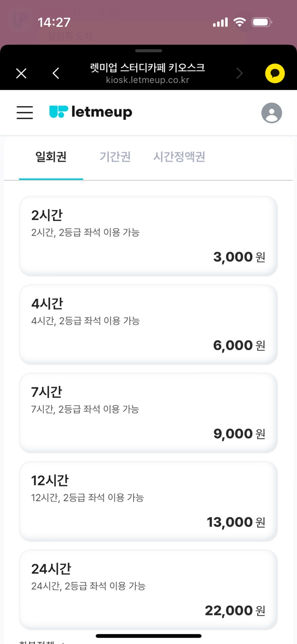This screenshot has height=644, width=297.
Task: Switch to the 시간정액권 tab
Action: 179,157
